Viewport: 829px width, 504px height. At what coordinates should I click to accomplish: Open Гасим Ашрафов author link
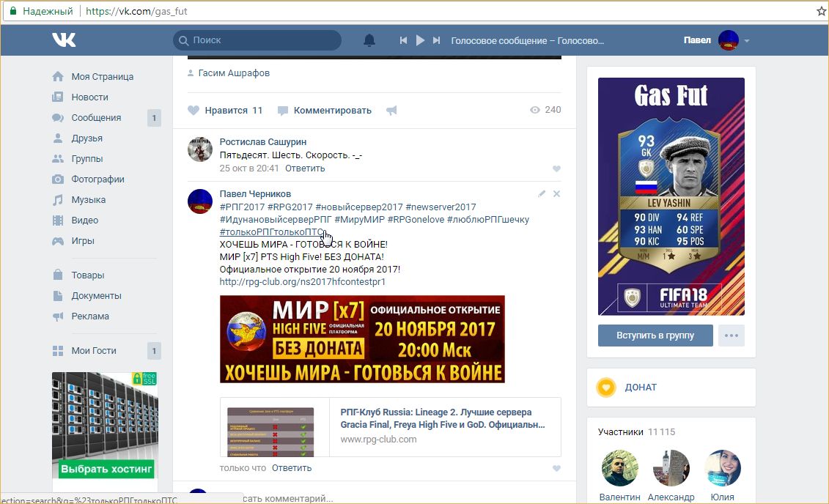pyautogui.click(x=234, y=73)
